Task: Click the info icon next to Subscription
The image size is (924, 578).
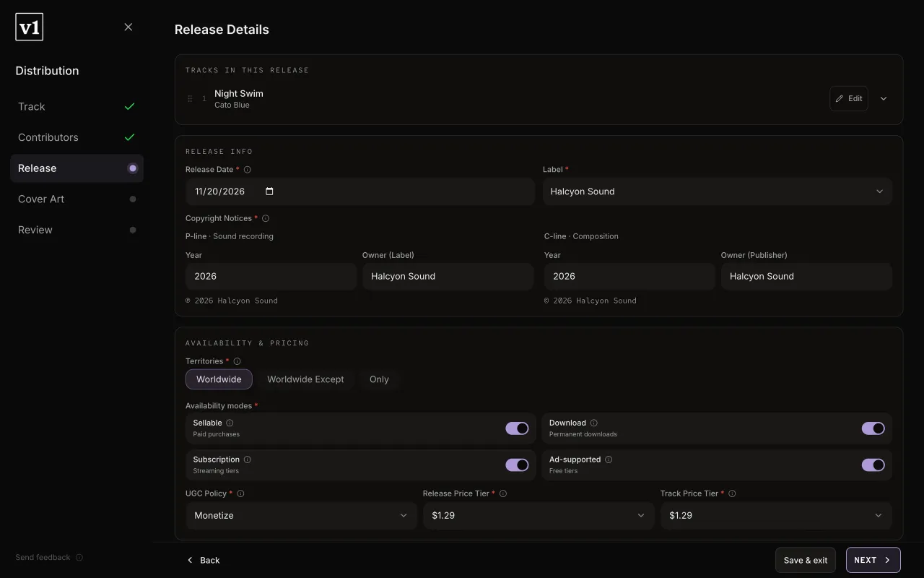Action: tap(248, 460)
